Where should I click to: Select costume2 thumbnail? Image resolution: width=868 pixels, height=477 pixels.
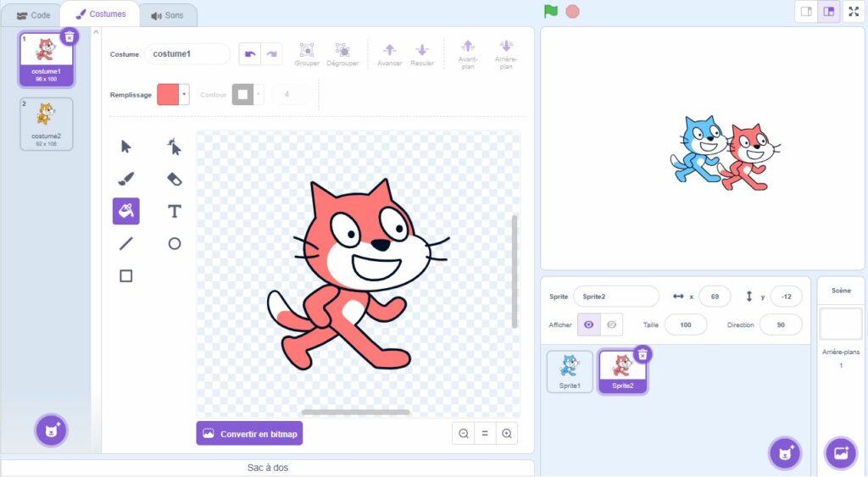pos(47,125)
